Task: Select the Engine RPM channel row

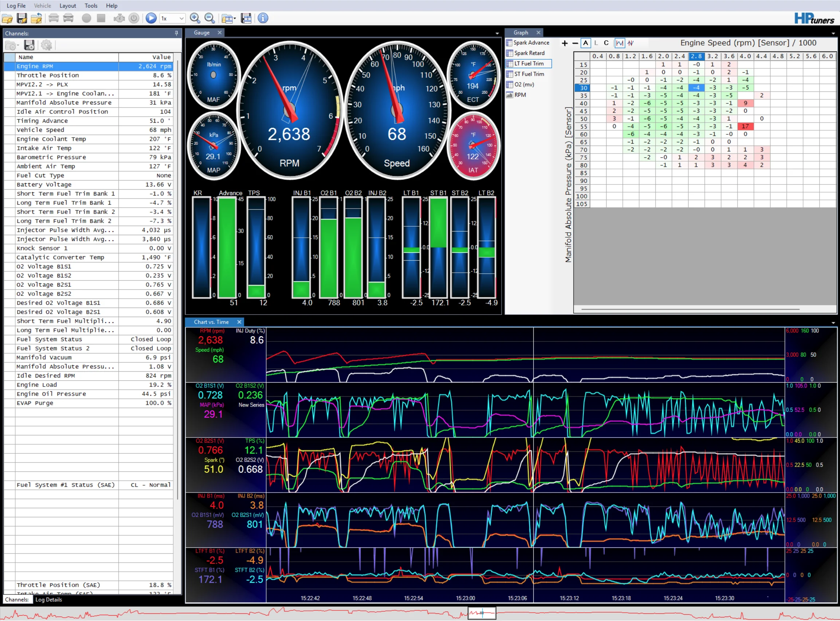Action: [x=89, y=67]
